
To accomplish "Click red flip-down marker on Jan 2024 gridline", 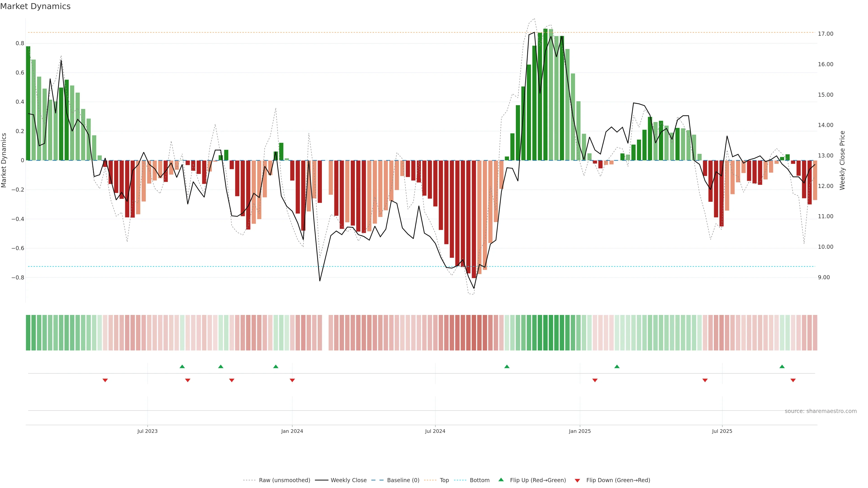I will [292, 380].
